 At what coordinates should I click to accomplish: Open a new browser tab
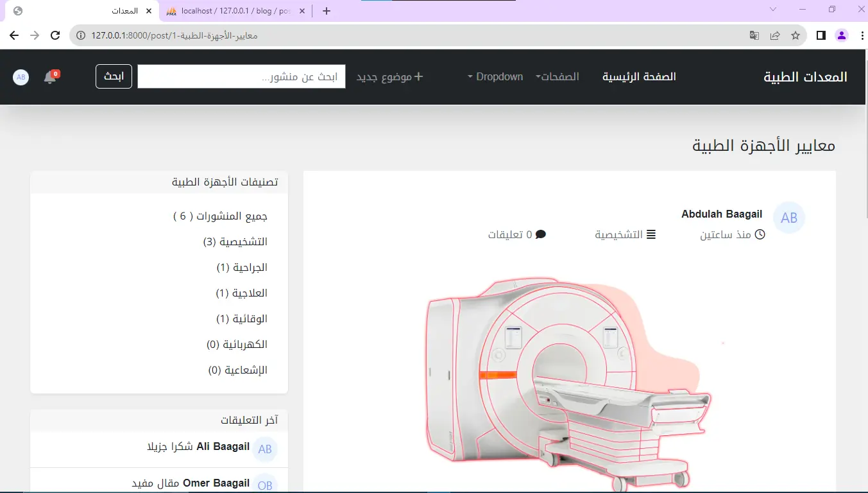327,11
